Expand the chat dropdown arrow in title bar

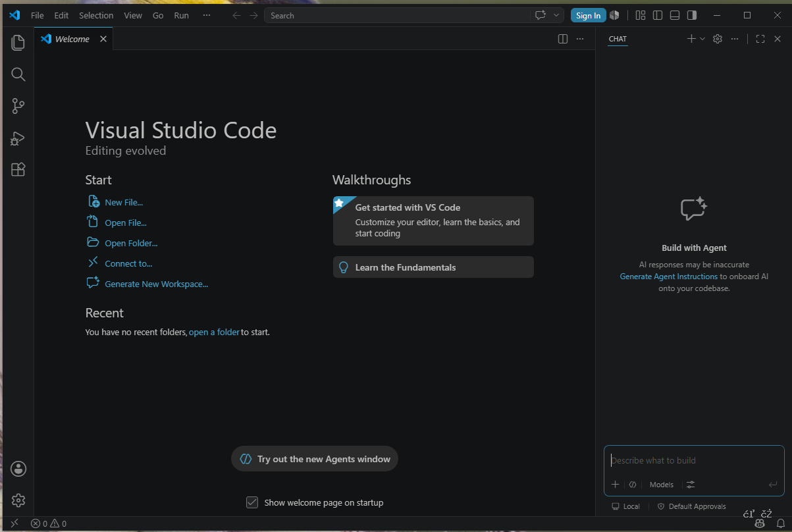(x=557, y=15)
